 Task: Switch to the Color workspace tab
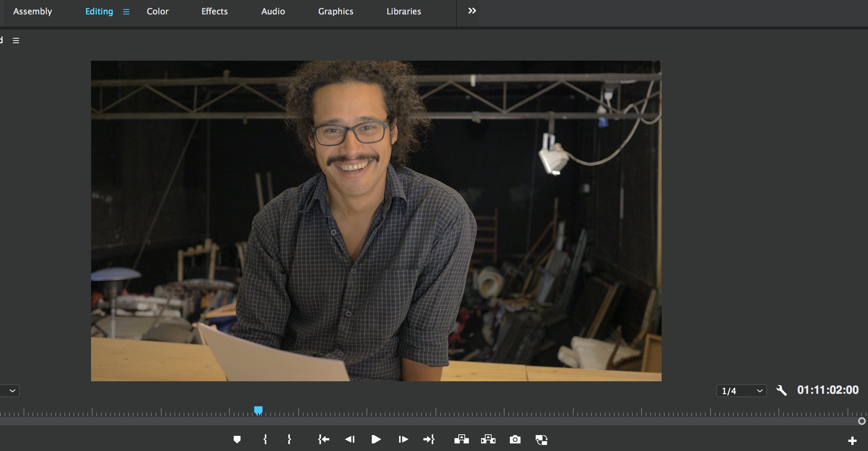[x=157, y=11]
